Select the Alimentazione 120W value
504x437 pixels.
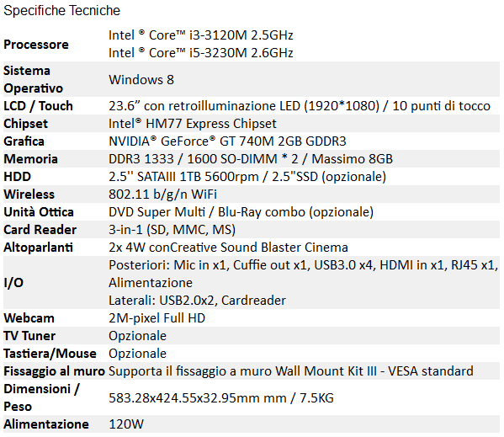pos(126,424)
